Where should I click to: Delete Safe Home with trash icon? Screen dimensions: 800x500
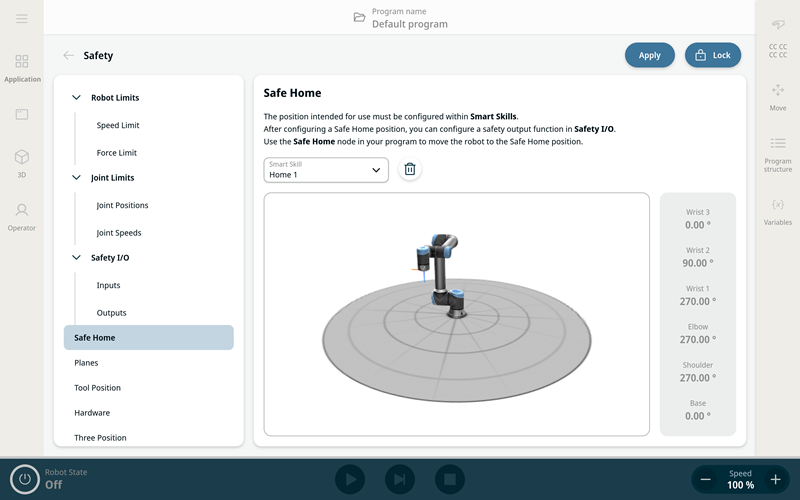coord(409,170)
